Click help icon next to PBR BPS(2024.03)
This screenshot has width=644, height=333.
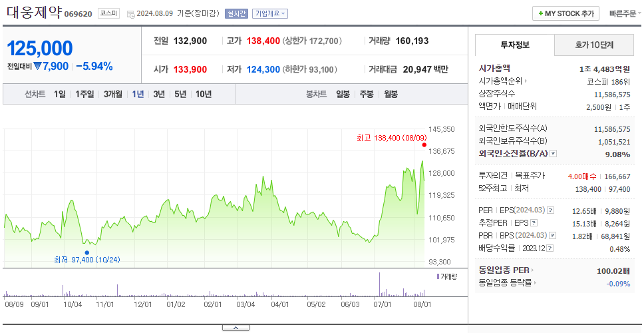(x=554, y=236)
